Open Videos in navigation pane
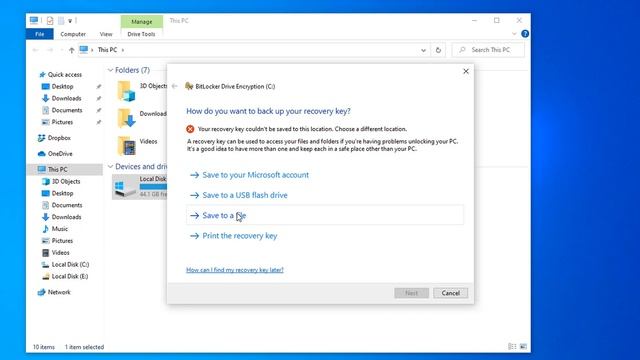The width and height of the screenshot is (640, 360). click(x=60, y=252)
